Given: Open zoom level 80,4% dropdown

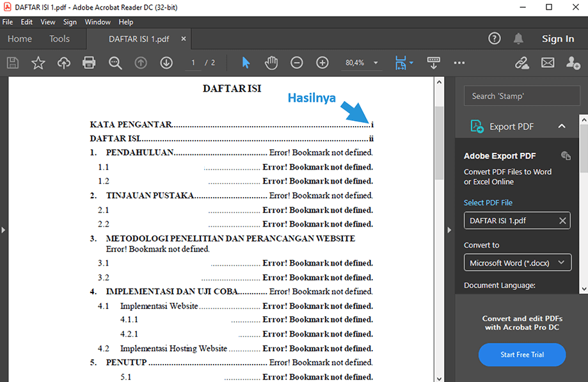Looking at the screenshot, I should click(376, 63).
